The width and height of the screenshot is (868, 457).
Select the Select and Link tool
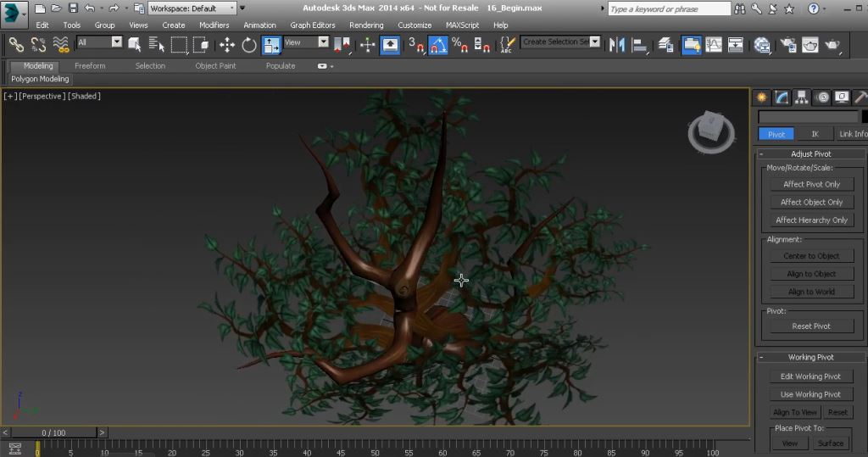(x=16, y=44)
